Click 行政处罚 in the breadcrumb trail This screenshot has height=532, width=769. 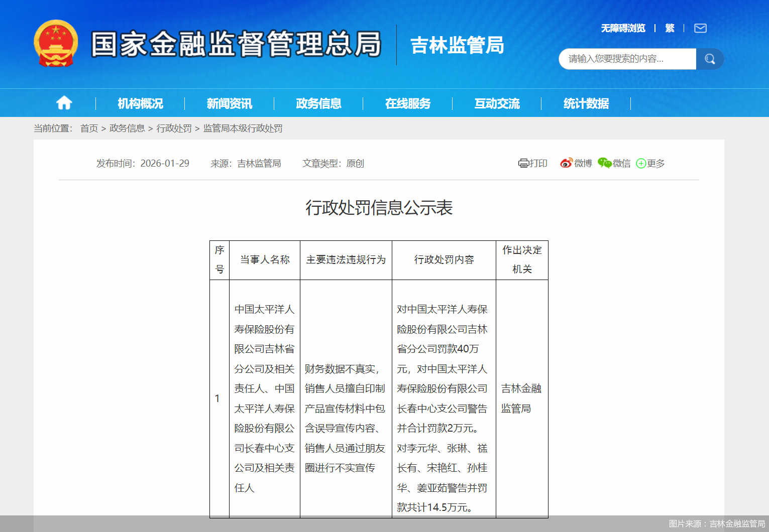[x=174, y=128]
